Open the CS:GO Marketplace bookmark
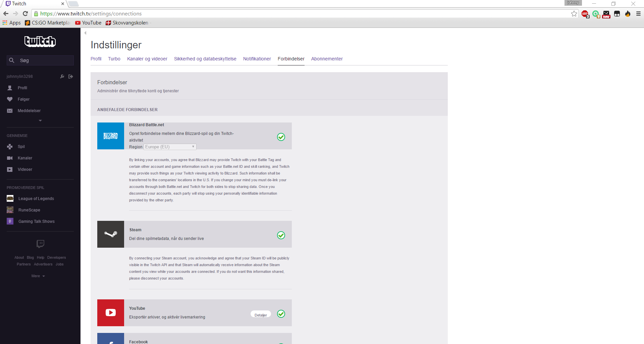This screenshot has height=344, width=644. pyautogui.click(x=47, y=23)
